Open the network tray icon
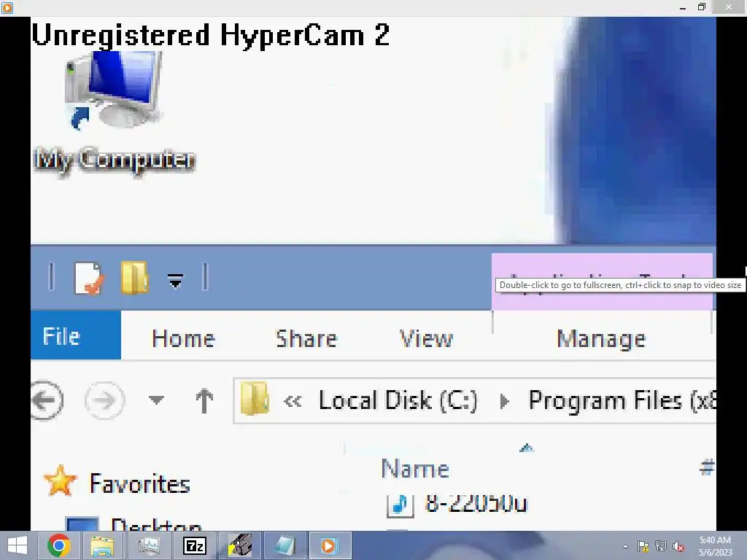This screenshot has height=560, width=747. 661,546
